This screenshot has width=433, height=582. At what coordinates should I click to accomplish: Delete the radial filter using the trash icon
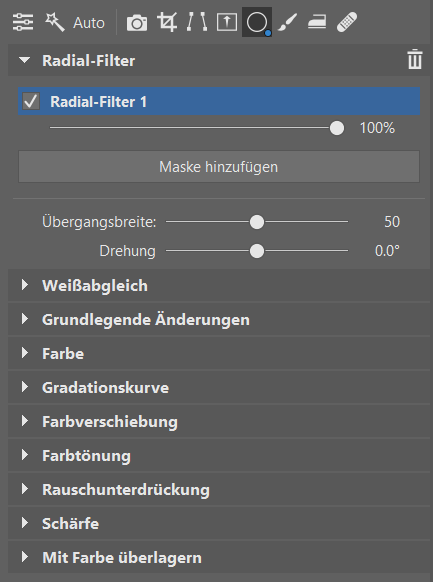click(x=414, y=59)
